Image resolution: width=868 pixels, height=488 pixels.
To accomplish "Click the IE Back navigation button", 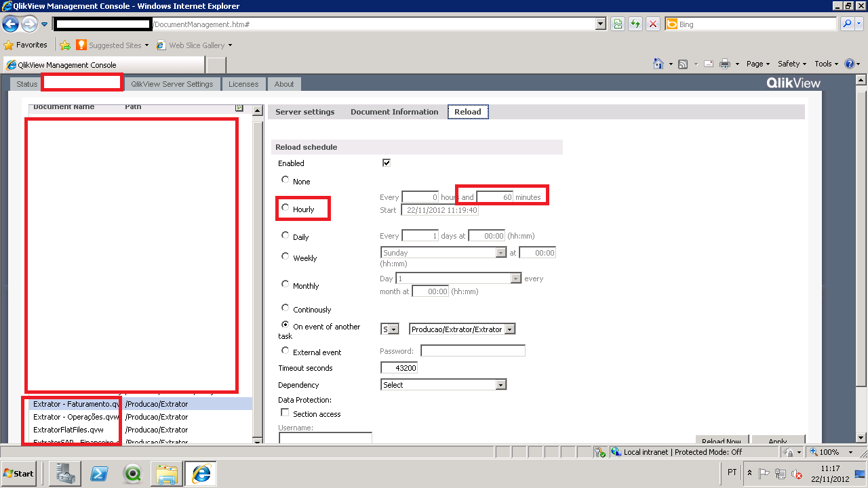I will 10,24.
